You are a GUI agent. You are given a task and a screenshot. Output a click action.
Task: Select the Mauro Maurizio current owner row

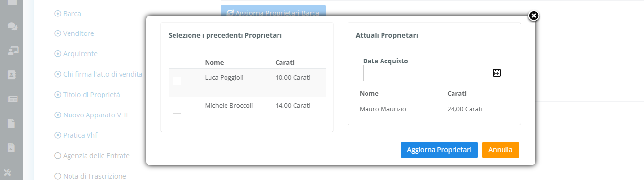[434, 109]
